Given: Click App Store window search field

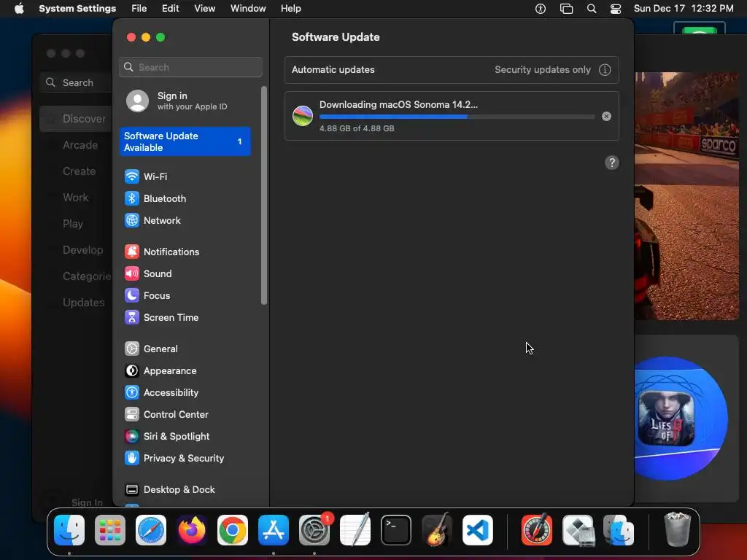Looking at the screenshot, I should click(76, 83).
